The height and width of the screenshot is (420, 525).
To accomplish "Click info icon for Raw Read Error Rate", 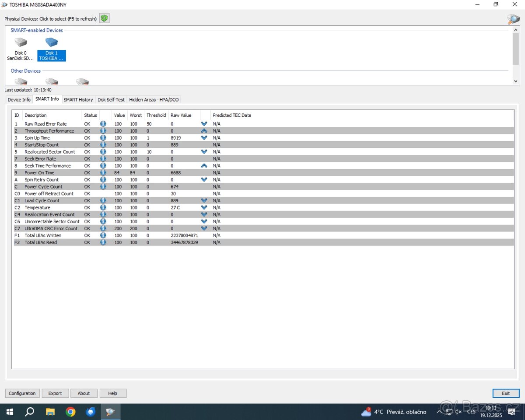I will tap(103, 124).
